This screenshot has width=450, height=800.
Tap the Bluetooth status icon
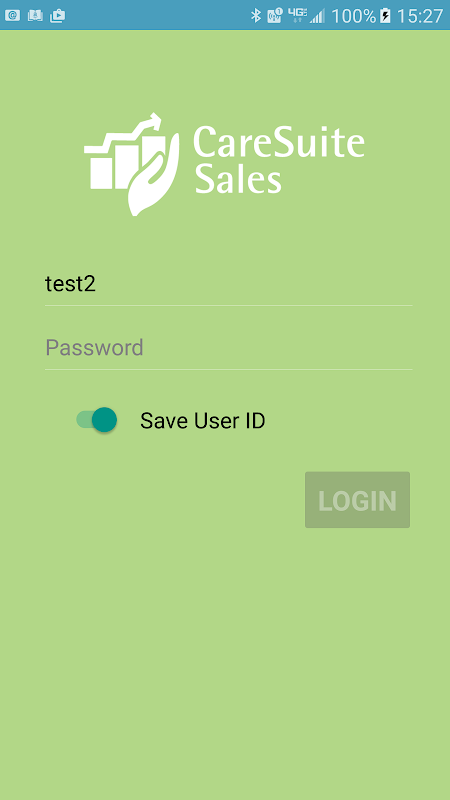point(256,16)
